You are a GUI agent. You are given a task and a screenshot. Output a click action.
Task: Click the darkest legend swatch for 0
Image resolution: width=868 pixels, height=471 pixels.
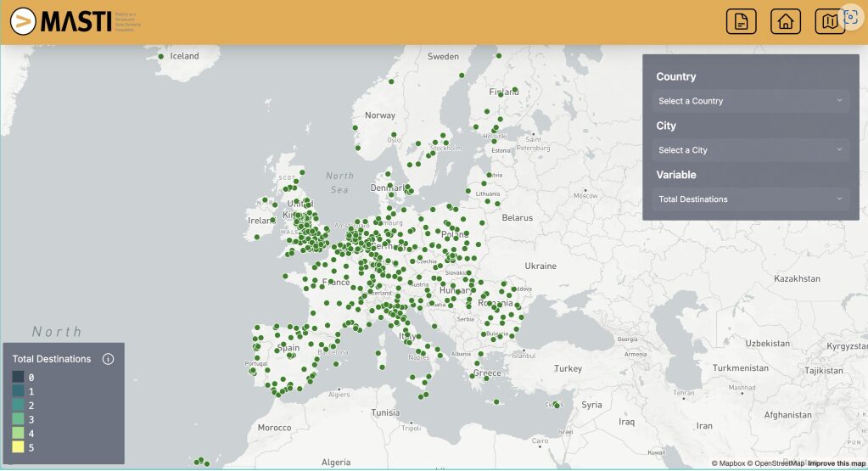coord(18,377)
